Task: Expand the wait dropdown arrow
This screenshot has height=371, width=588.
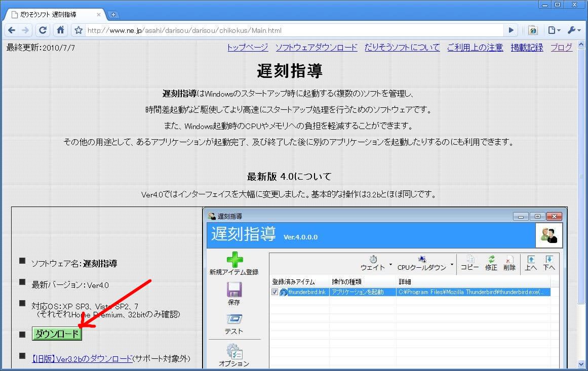Action: (390, 265)
